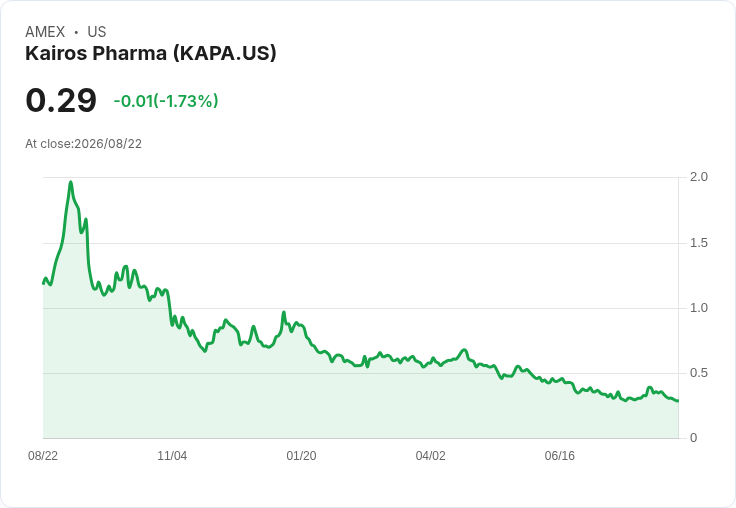Click the Kairos Pharma (KAPA.US) title

[151, 54]
